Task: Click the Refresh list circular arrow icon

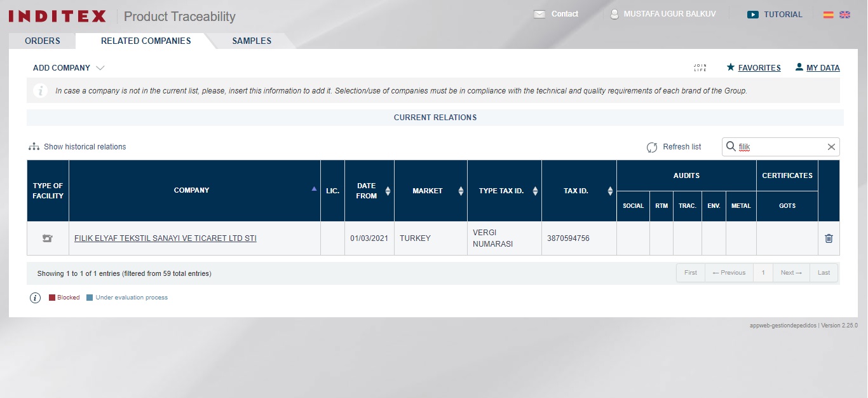Action: [x=652, y=148]
